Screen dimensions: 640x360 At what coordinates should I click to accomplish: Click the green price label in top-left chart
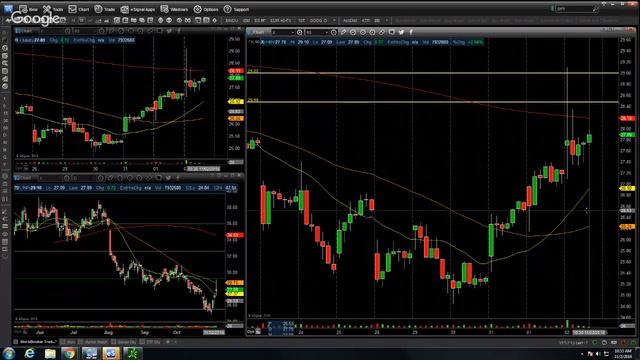236,78
